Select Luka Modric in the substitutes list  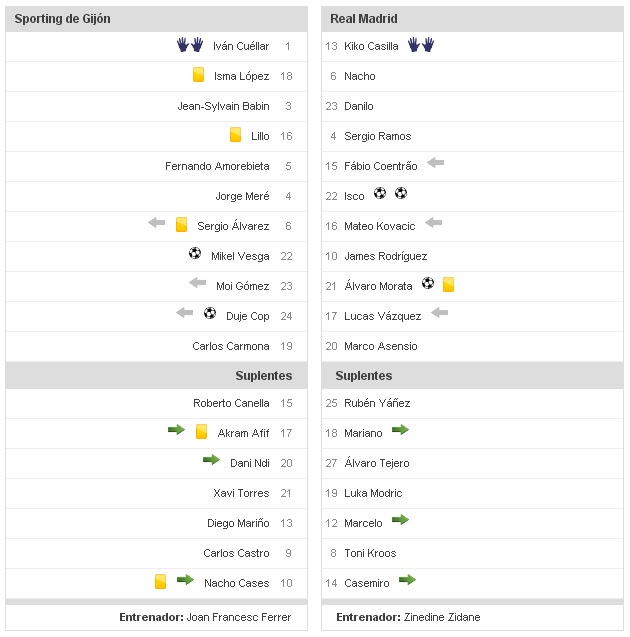pyautogui.click(x=373, y=493)
